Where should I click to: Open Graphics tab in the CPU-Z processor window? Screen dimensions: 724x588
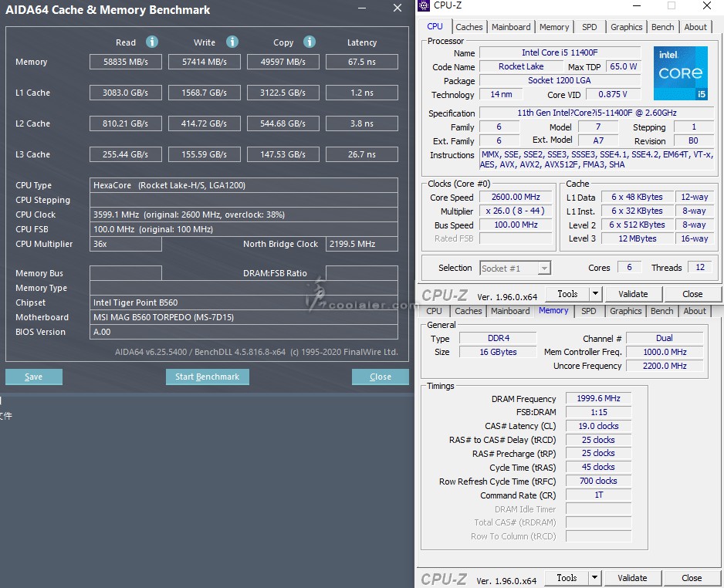coord(627,27)
